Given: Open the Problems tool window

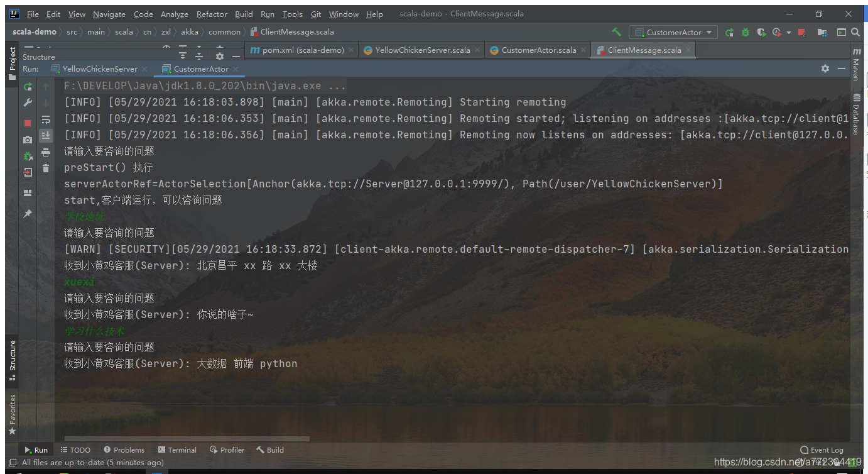Looking at the screenshot, I should coord(124,449).
